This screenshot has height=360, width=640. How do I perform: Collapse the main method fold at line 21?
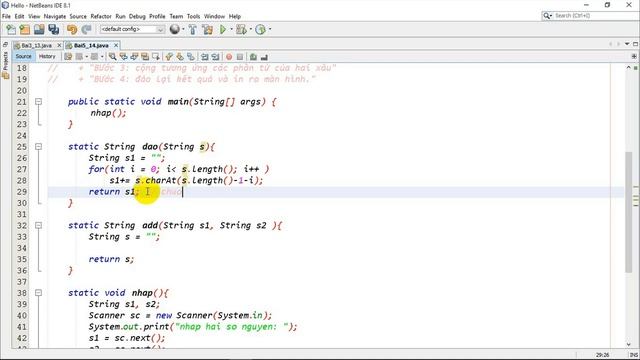pos(38,102)
